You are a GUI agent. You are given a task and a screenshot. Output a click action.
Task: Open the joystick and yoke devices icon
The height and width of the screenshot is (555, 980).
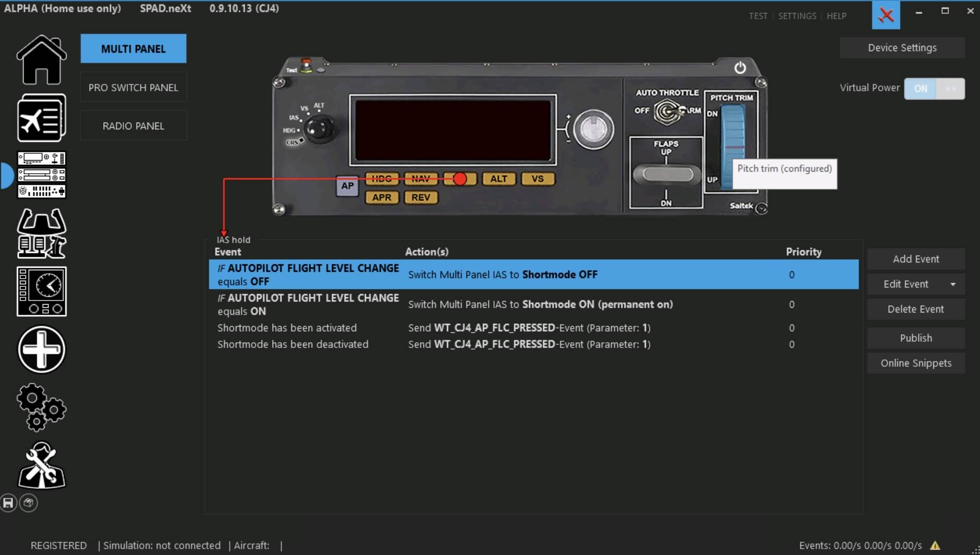tap(41, 233)
